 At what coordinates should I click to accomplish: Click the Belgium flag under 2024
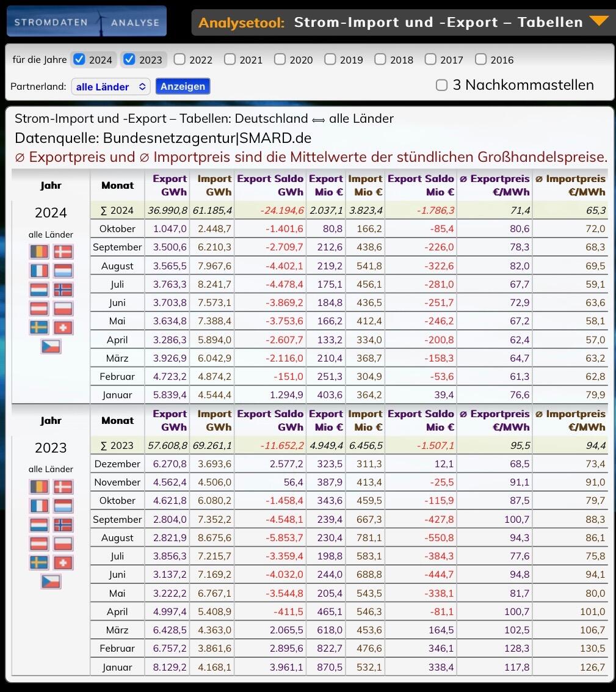pos(39,252)
